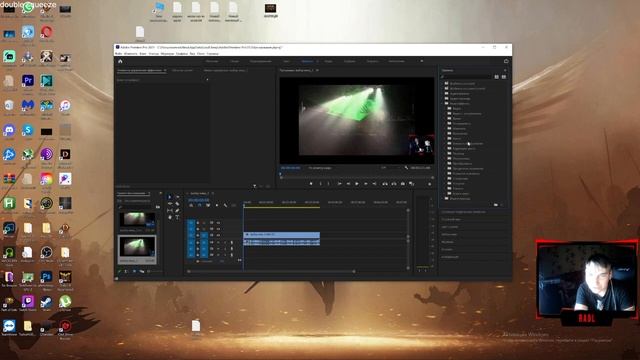
Task: Step forward one frame in Program monitor
Action: click(365, 184)
